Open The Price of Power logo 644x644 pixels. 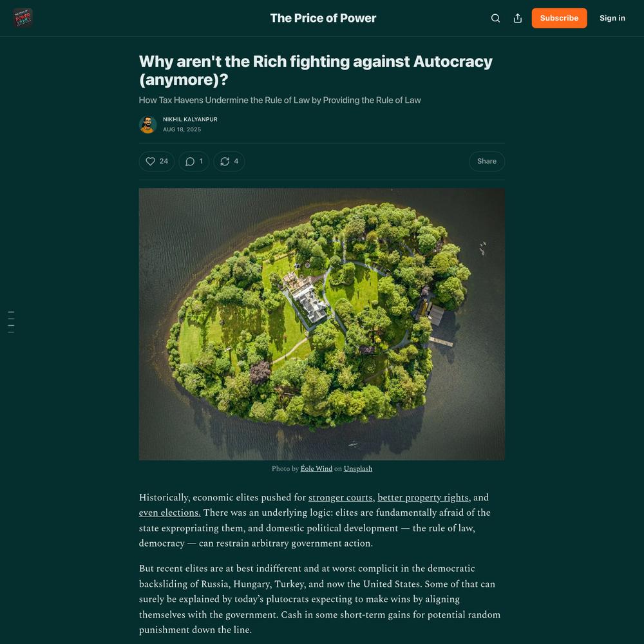pyautogui.click(x=23, y=18)
